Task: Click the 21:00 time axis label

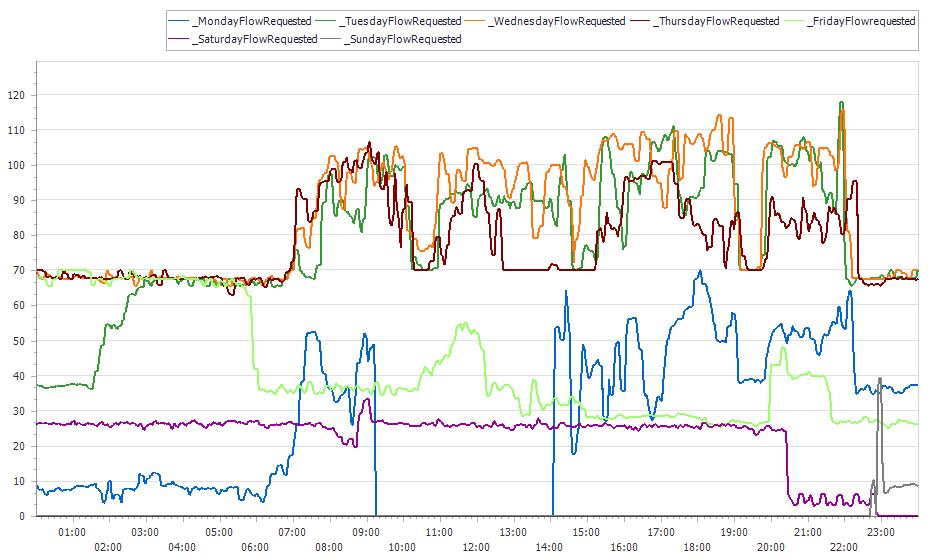Action: 807,532
